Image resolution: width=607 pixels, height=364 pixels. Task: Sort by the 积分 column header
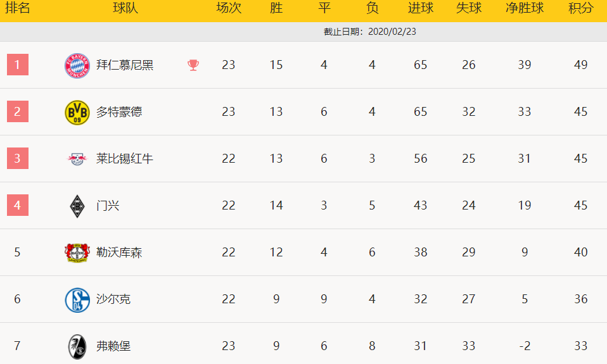(580, 8)
